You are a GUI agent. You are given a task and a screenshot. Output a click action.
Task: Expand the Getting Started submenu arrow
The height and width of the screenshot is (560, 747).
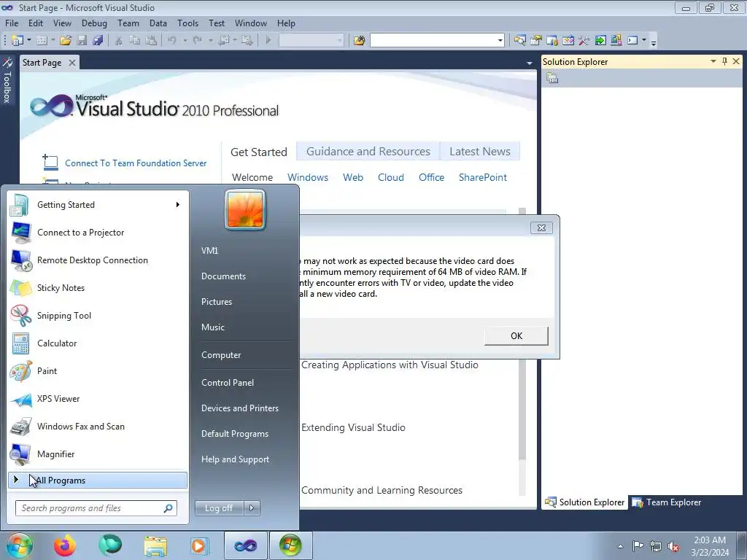coord(178,205)
